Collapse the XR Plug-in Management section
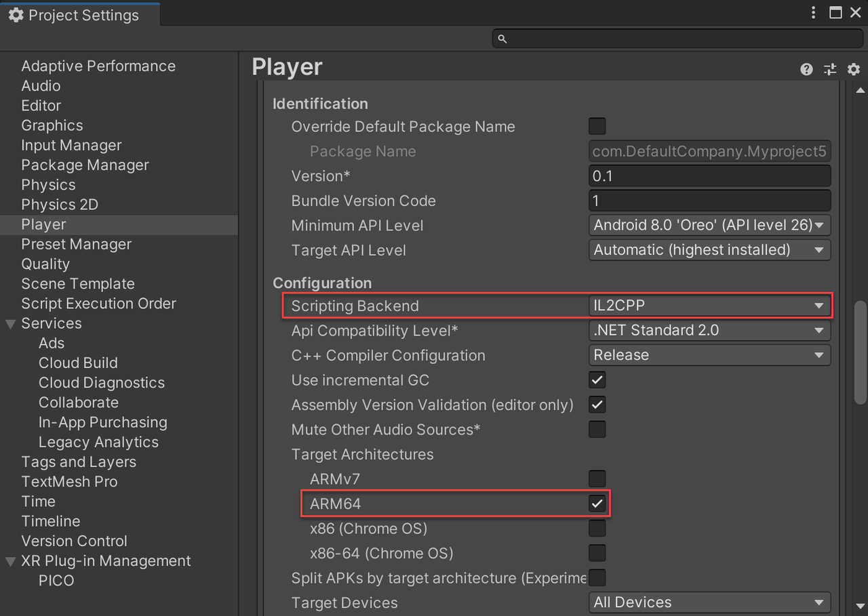This screenshot has width=868, height=616. pos(10,561)
